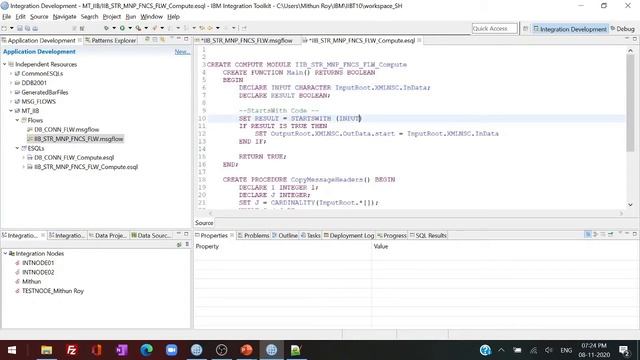Select the Data Source Explorer tab
The width and height of the screenshot is (640, 360).
click(150, 236)
